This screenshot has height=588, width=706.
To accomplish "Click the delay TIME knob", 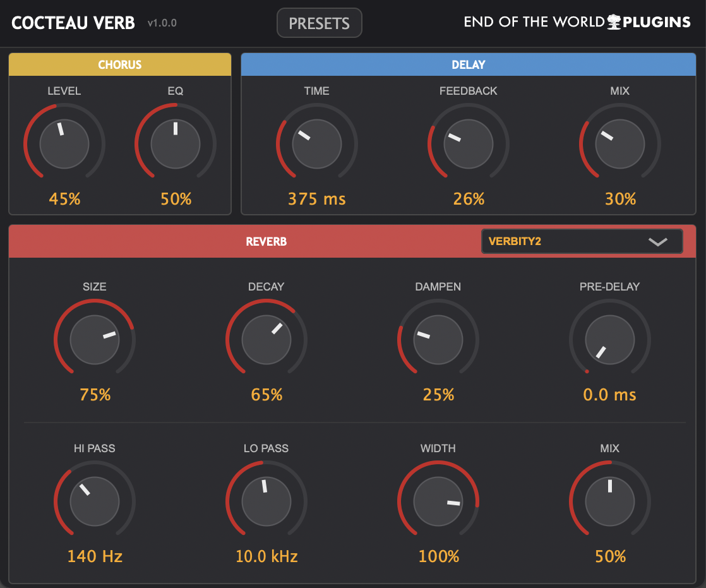I will coord(316,143).
